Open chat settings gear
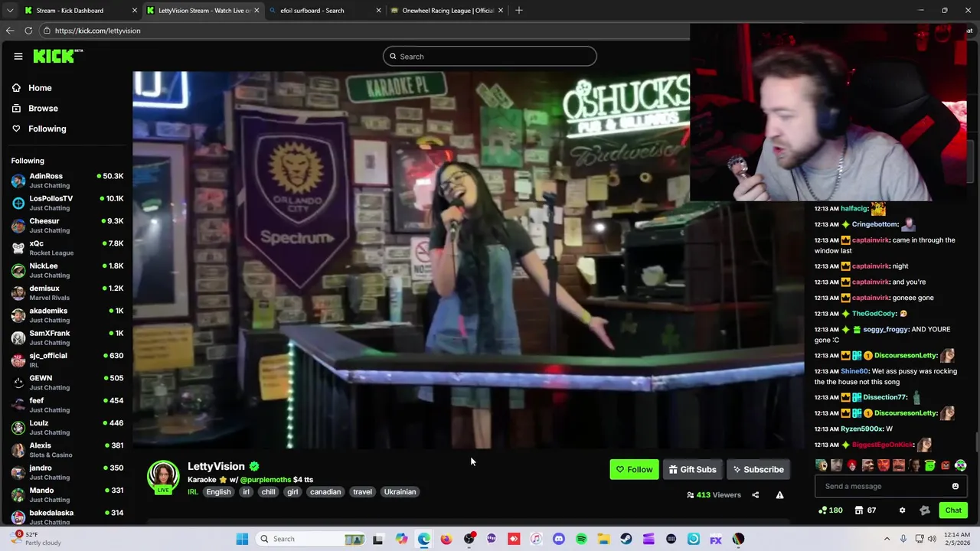This screenshot has width=980, height=551. click(902, 510)
